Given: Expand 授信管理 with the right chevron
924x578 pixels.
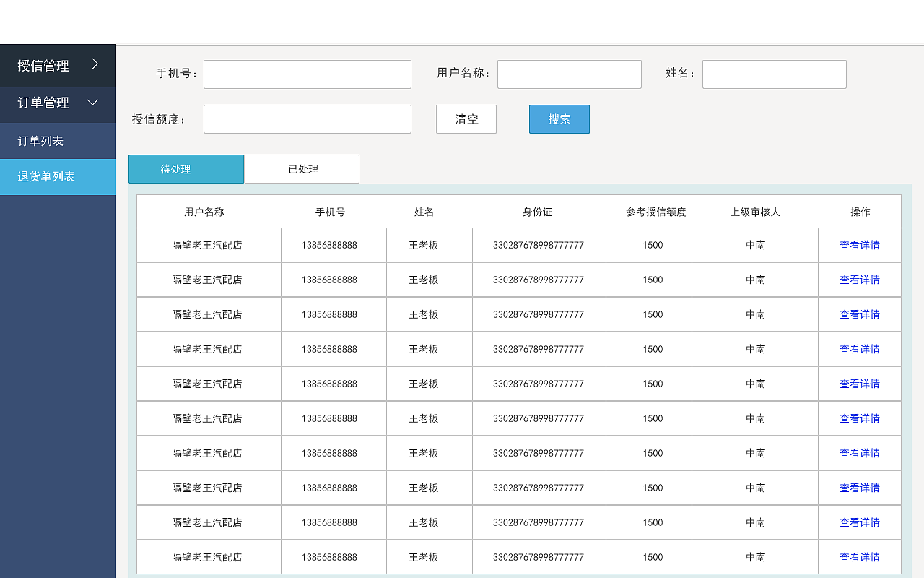Looking at the screenshot, I should point(95,64).
